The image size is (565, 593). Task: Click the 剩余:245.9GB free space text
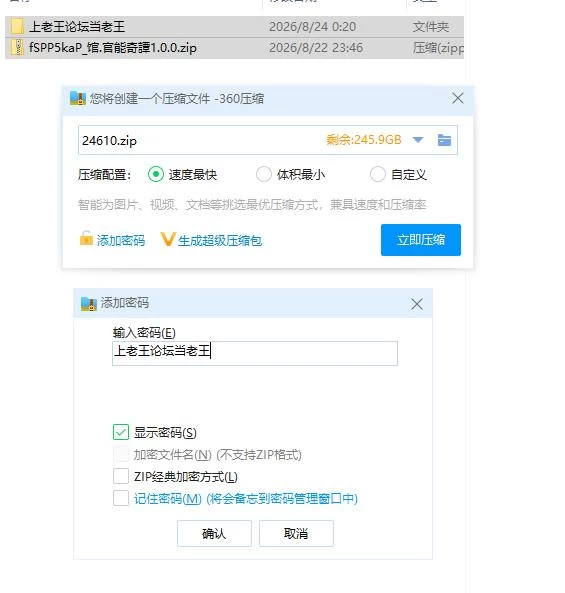click(363, 140)
